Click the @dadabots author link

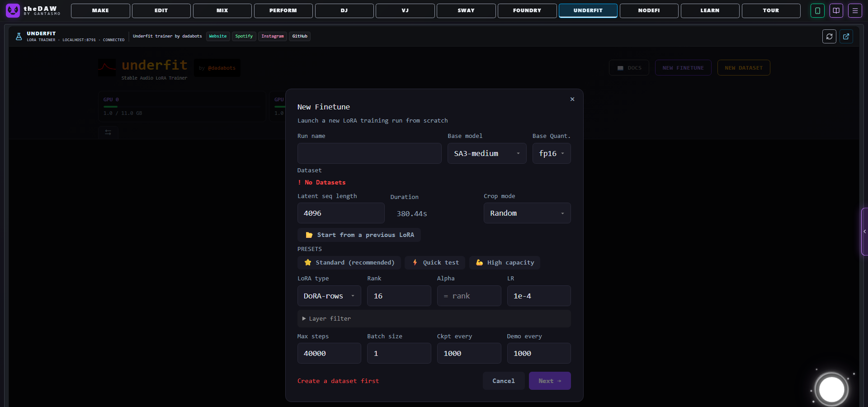222,68
